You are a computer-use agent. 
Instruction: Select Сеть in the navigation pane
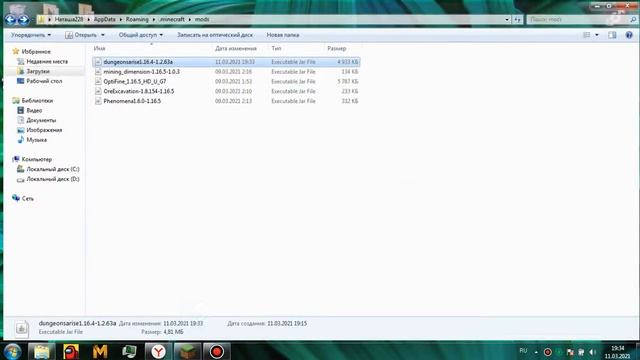pyautogui.click(x=28, y=198)
